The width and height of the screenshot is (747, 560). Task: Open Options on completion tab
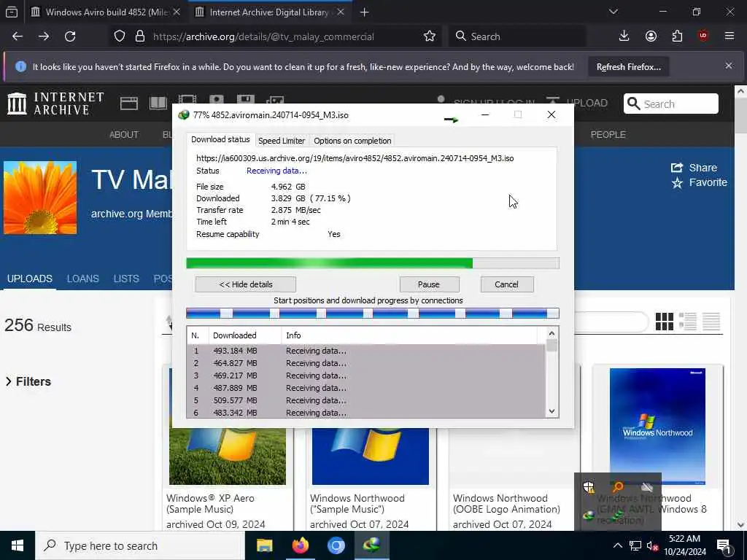(x=352, y=141)
